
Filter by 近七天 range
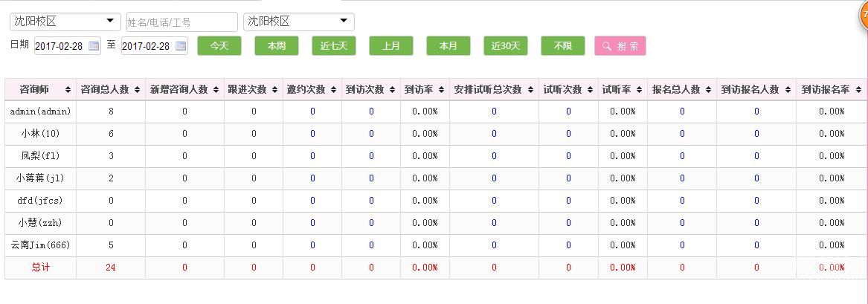[333, 46]
